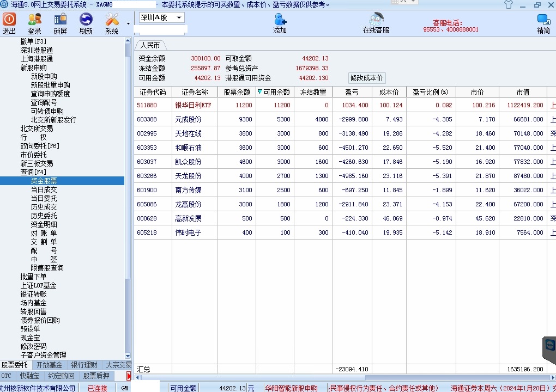Click the 退出 (Exit) toolbar icon
Screen dimensions: 556x392
point(9,23)
